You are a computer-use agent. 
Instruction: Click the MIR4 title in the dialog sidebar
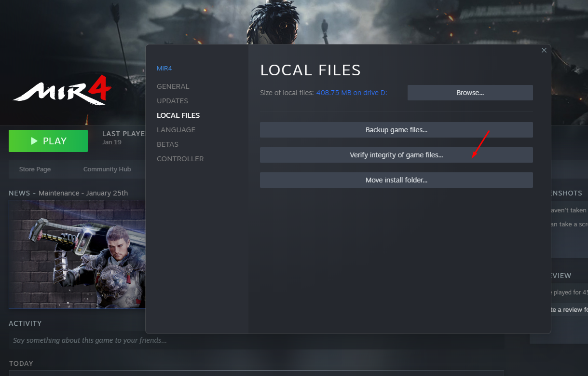(x=164, y=69)
